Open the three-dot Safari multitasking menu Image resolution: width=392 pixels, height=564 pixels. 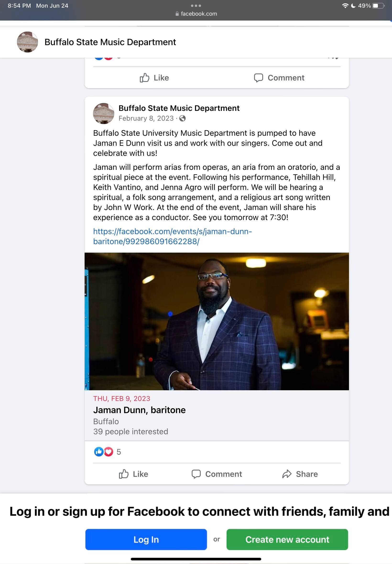coord(196,6)
